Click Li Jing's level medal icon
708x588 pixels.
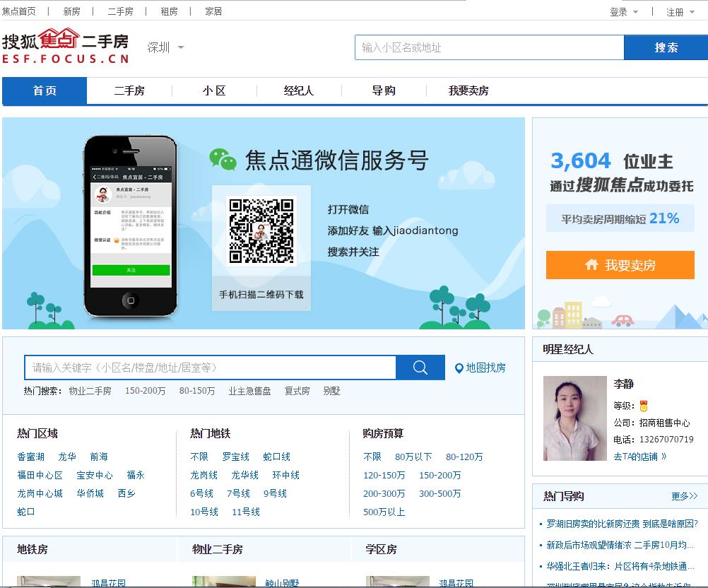click(644, 406)
